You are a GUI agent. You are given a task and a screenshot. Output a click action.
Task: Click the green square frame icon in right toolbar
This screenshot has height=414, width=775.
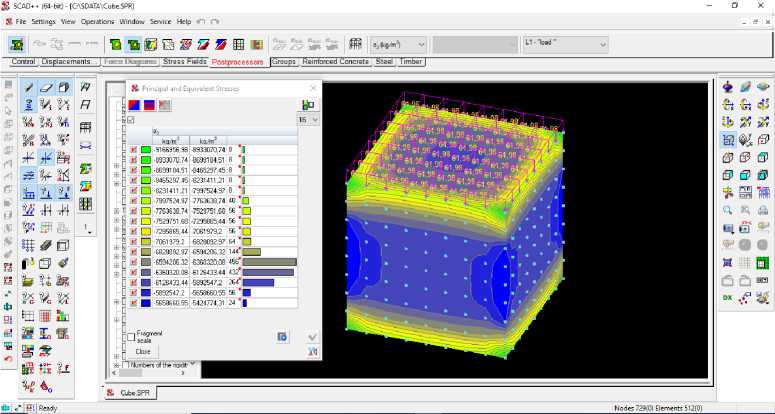point(763,263)
